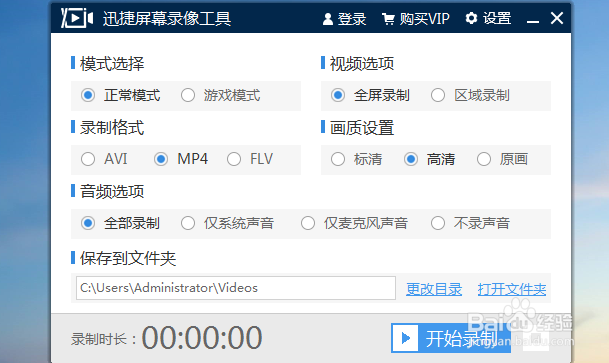
Task: Click the 音频选项 section heading
Action: (x=112, y=191)
